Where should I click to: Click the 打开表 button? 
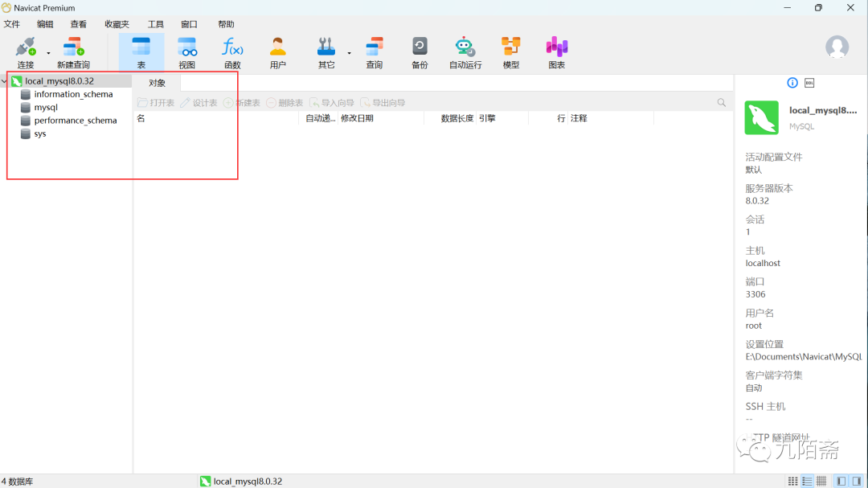(x=156, y=103)
